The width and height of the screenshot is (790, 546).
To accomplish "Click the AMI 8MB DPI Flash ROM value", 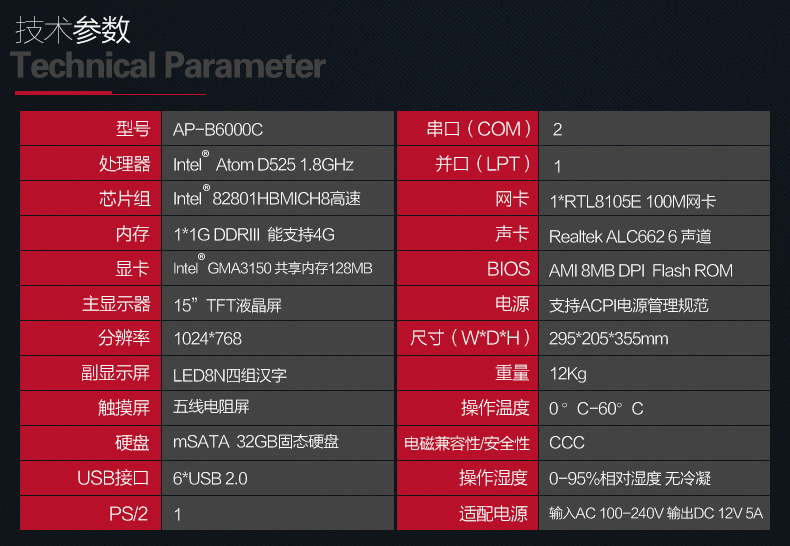I will coord(641,271).
